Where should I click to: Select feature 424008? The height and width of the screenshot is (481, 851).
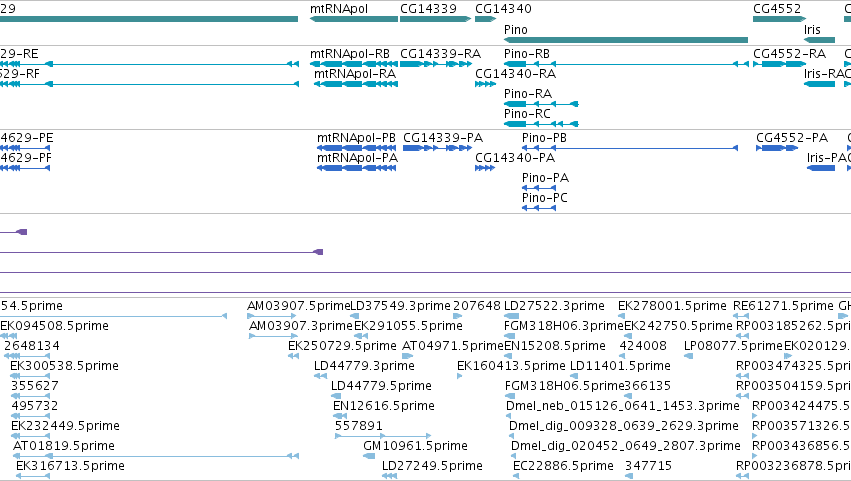(624, 356)
